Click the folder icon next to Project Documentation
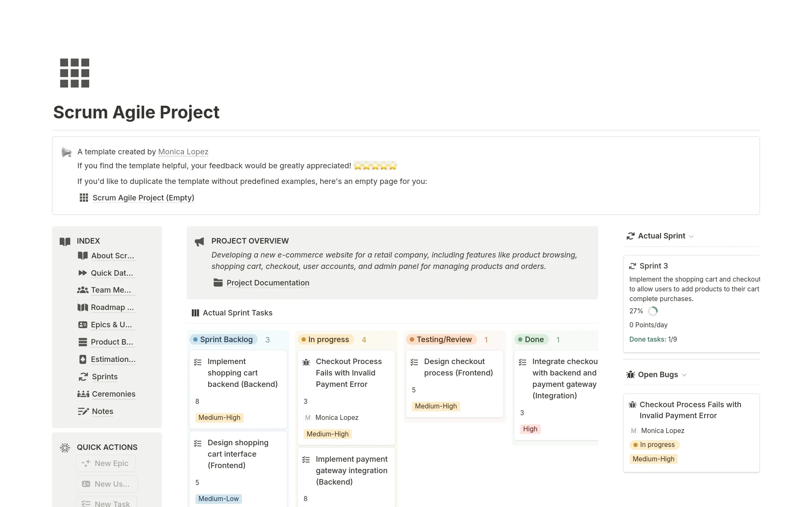This screenshot has width=812, height=507. coord(218,282)
